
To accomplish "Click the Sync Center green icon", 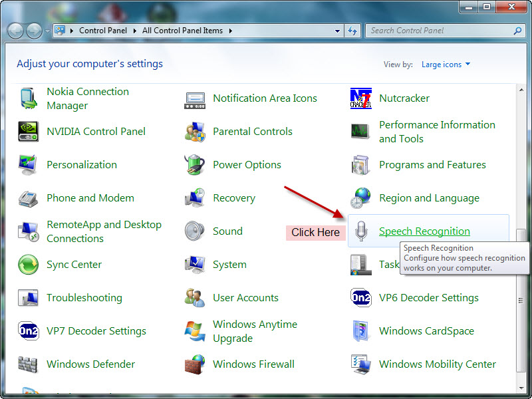I will (28, 265).
